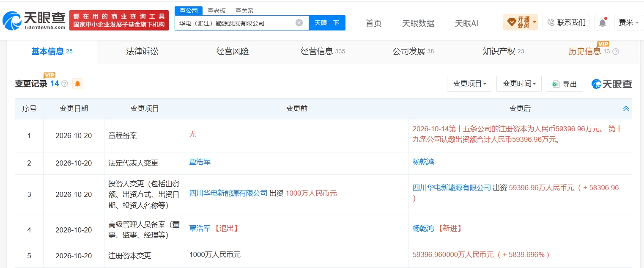Image resolution: width=644 pixels, height=268 pixels.
Task: Open the 经营信息 tab
Action: (323, 52)
